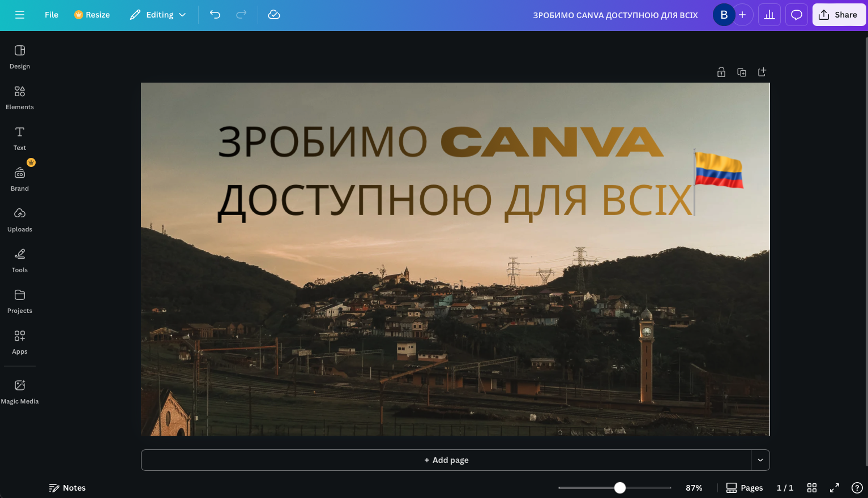Check cloud save status icon
The width and height of the screenshot is (868, 498).
pos(274,15)
